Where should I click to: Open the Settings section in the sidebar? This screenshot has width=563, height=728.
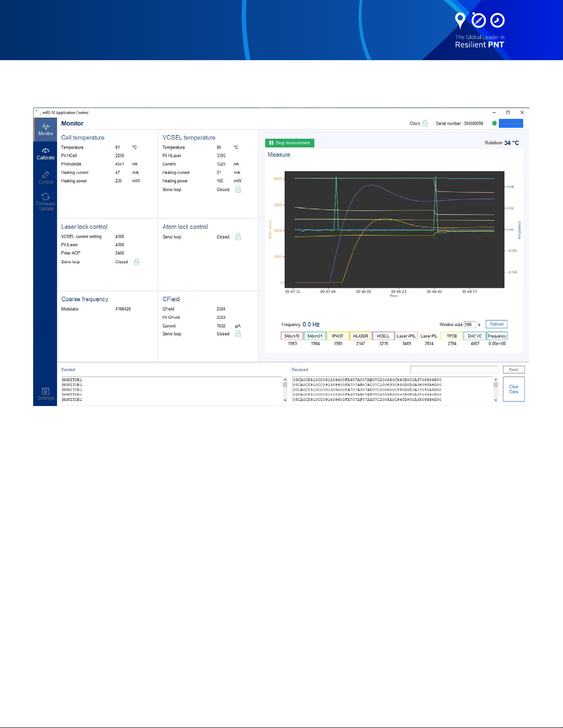45,394
